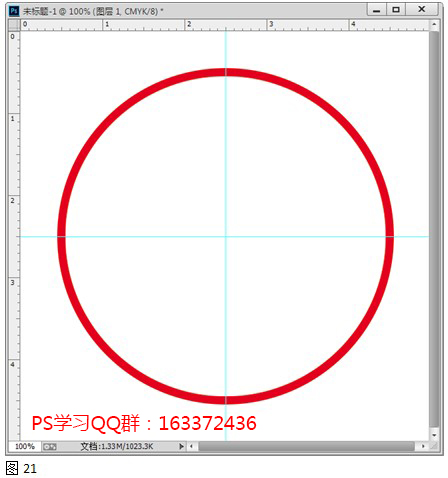Click the status bar preview icon beside 100%

point(50,447)
